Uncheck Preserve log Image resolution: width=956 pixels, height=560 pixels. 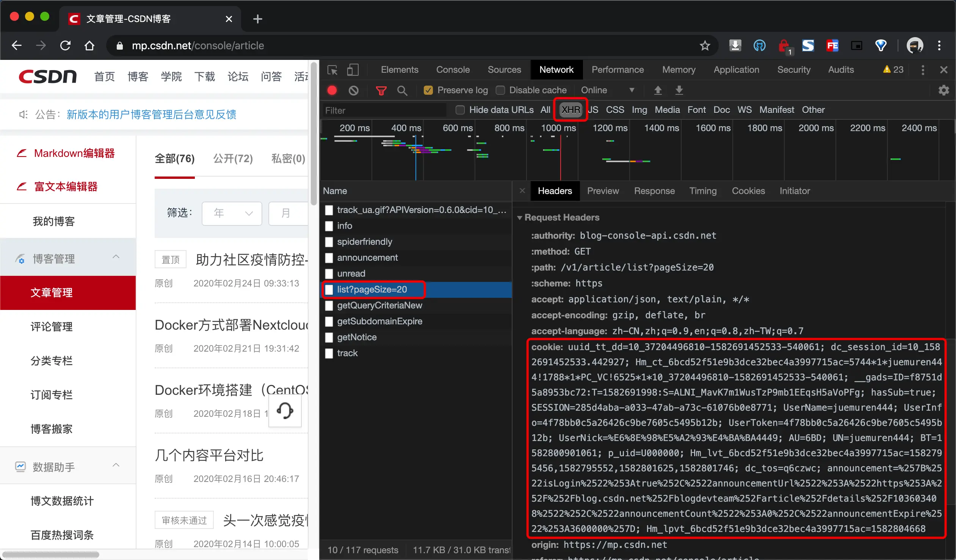tap(428, 90)
